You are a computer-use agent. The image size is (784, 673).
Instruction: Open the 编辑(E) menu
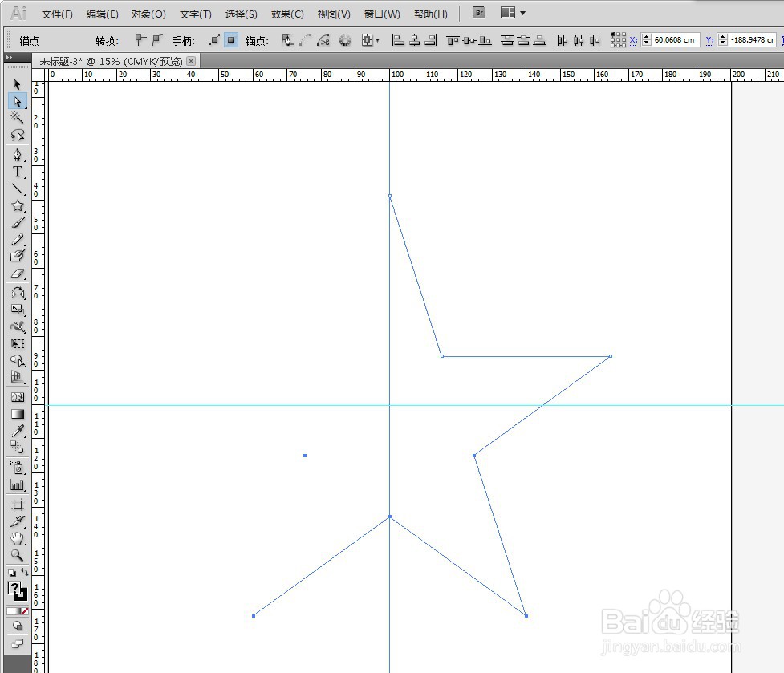103,14
